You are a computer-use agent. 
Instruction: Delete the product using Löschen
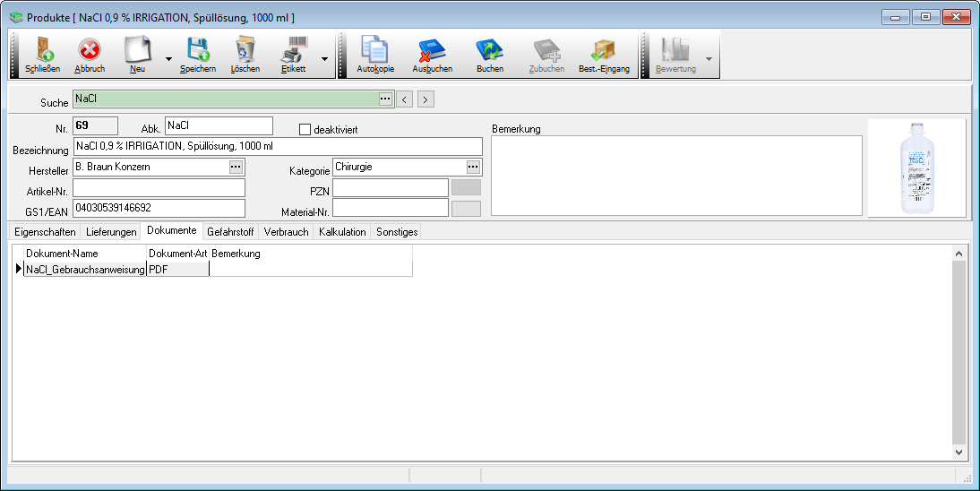click(245, 55)
